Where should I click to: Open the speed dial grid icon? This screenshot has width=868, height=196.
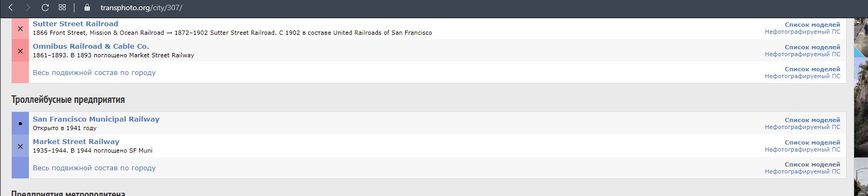click(62, 7)
